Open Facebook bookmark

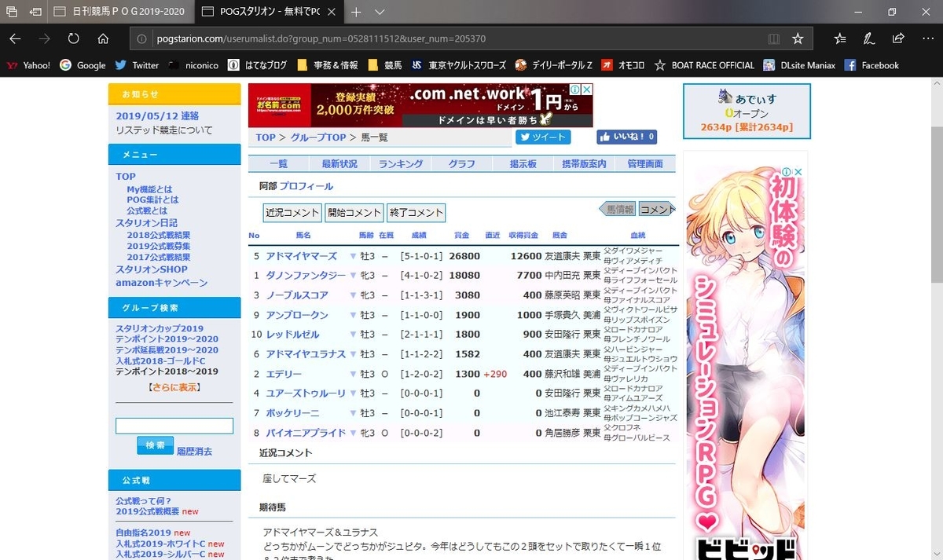click(x=871, y=65)
